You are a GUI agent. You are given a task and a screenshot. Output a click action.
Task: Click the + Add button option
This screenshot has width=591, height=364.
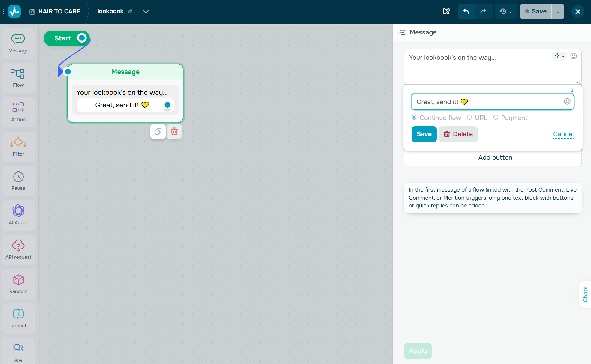(493, 157)
